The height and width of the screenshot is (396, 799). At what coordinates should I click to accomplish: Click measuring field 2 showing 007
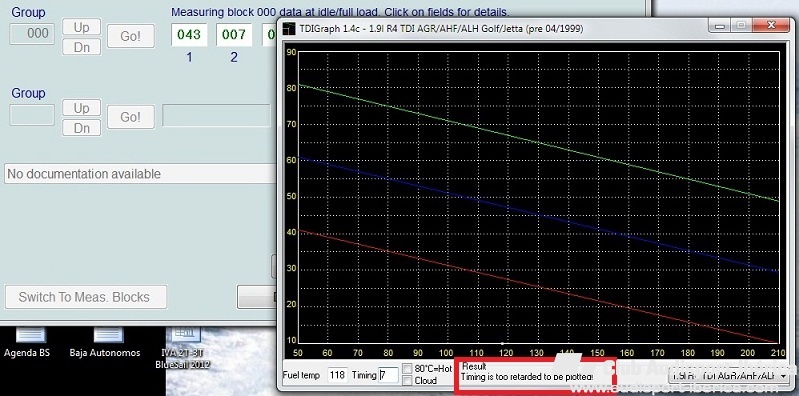234,35
